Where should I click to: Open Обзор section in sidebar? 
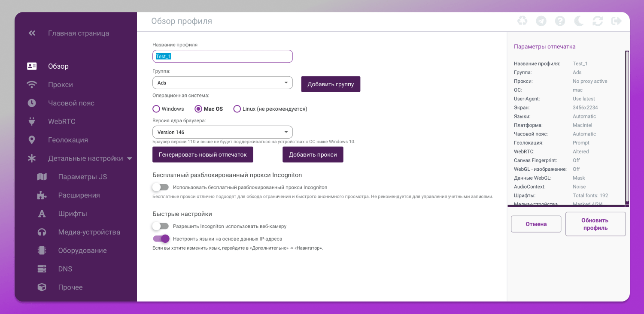point(58,66)
